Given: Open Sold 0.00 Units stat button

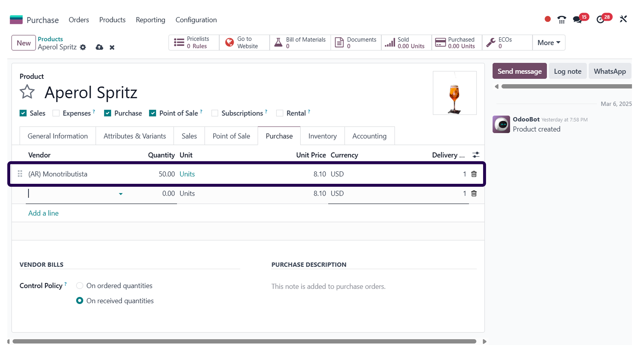Looking at the screenshot, I should [406, 42].
